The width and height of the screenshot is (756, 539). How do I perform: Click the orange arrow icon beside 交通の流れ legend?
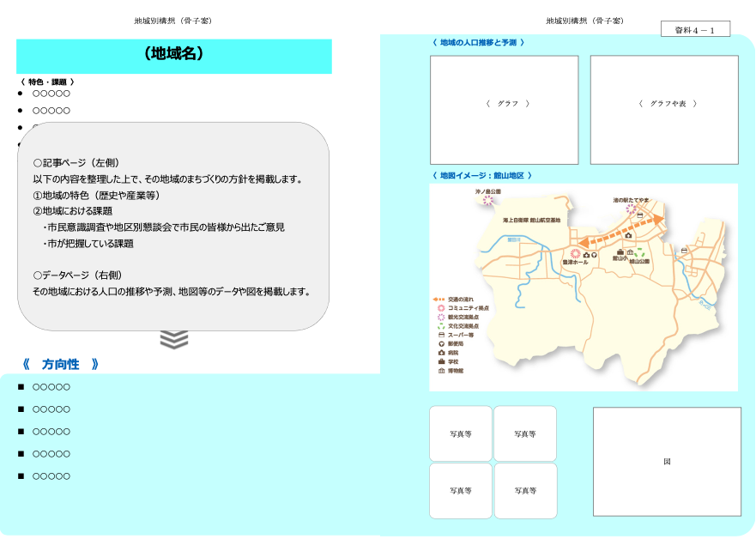438,300
